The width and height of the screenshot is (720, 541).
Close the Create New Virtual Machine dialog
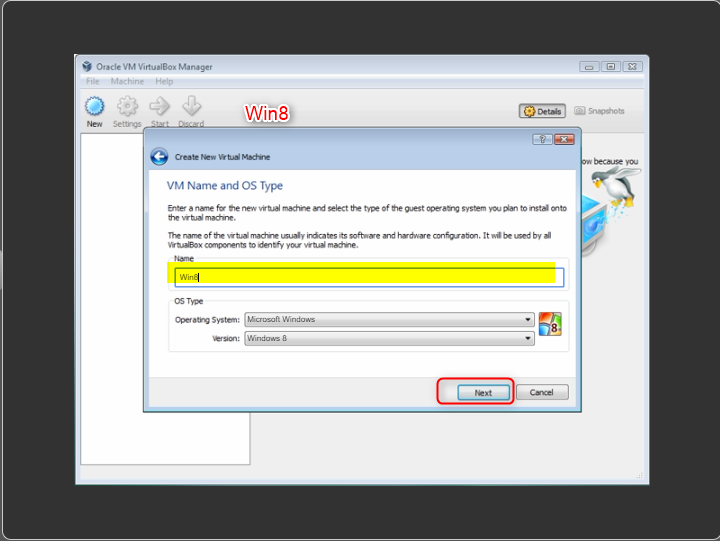pyautogui.click(x=564, y=140)
